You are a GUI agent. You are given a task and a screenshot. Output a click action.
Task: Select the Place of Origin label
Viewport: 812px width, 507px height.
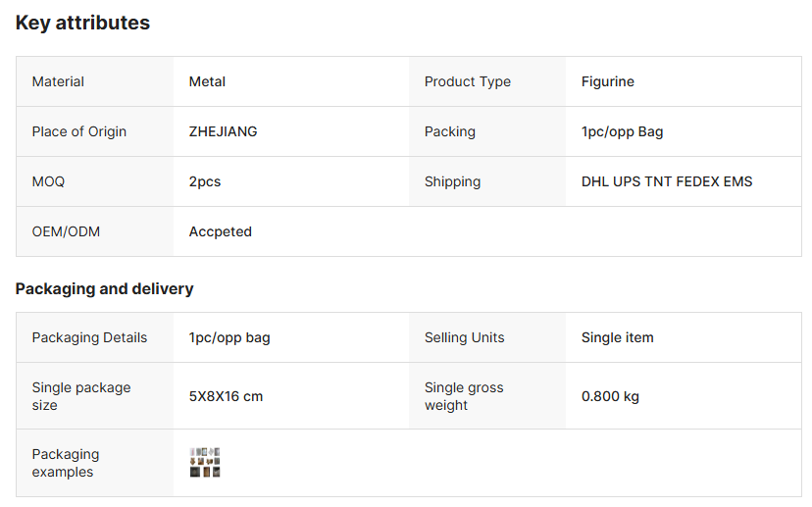[78, 131]
